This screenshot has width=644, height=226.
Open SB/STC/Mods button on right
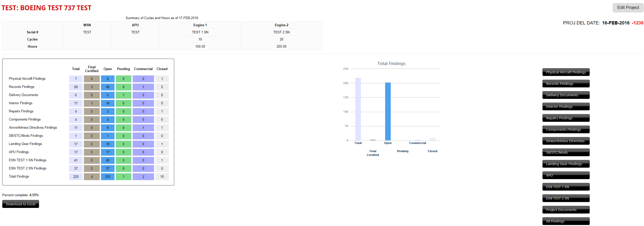566,152
